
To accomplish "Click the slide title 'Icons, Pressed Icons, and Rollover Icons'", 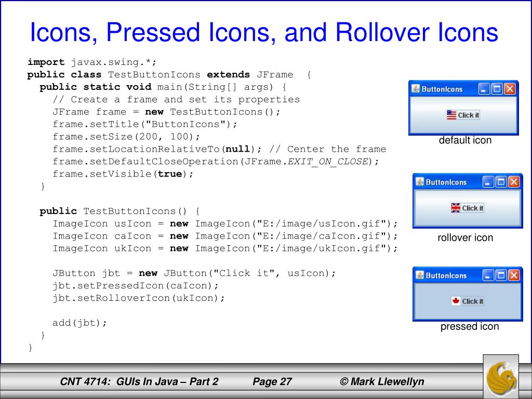I will click(264, 33).
